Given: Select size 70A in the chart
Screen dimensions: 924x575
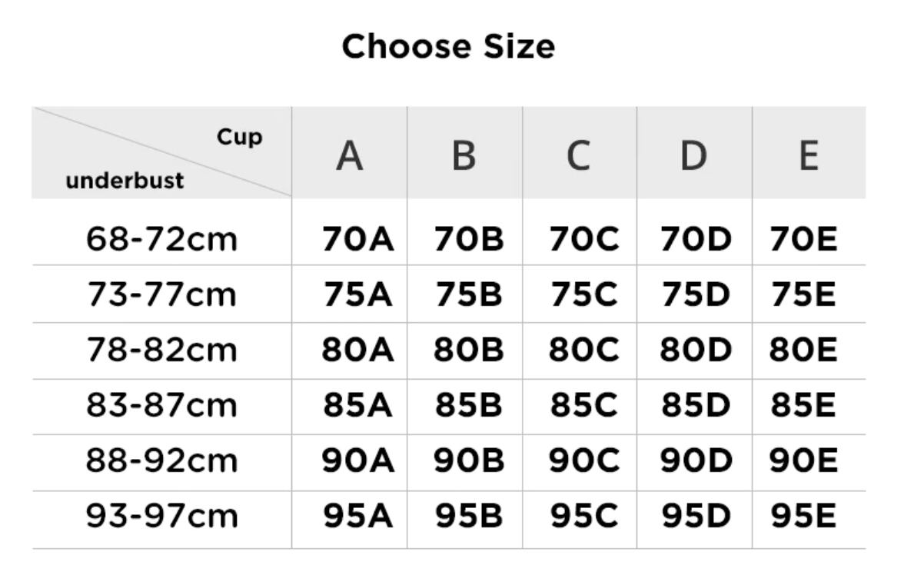Looking at the screenshot, I should (357, 239).
